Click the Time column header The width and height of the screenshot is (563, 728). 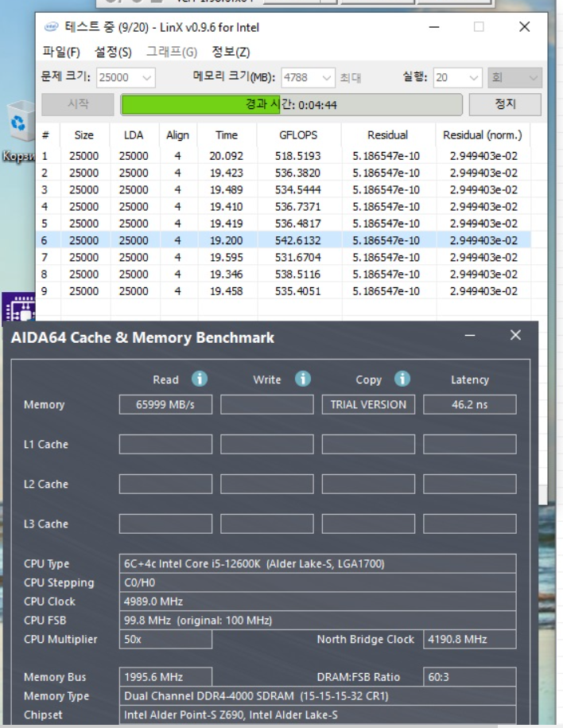click(x=227, y=135)
